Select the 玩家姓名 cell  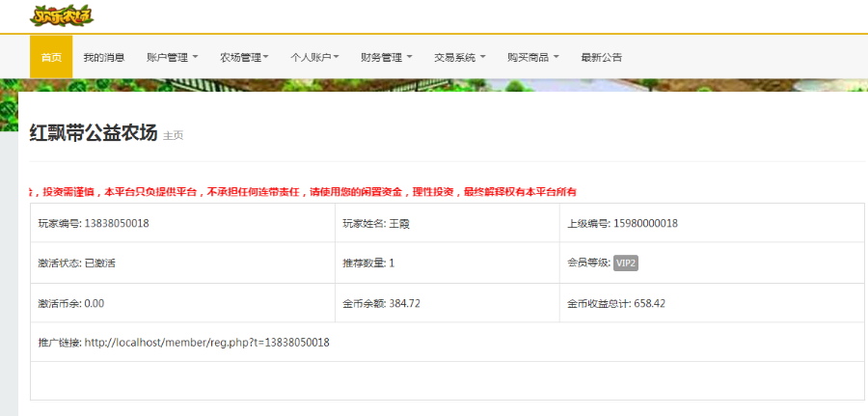click(448, 223)
